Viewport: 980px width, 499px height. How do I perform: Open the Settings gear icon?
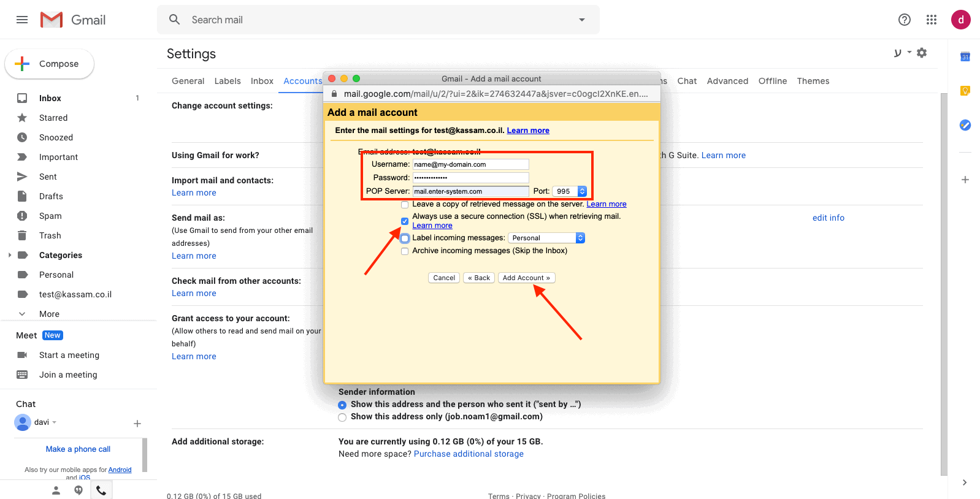click(922, 53)
